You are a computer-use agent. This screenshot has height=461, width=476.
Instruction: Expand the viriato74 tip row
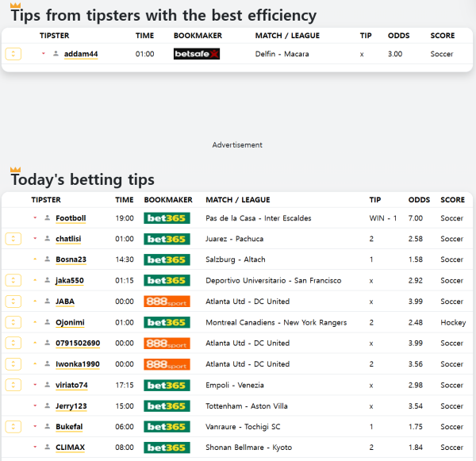(x=13, y=385)
